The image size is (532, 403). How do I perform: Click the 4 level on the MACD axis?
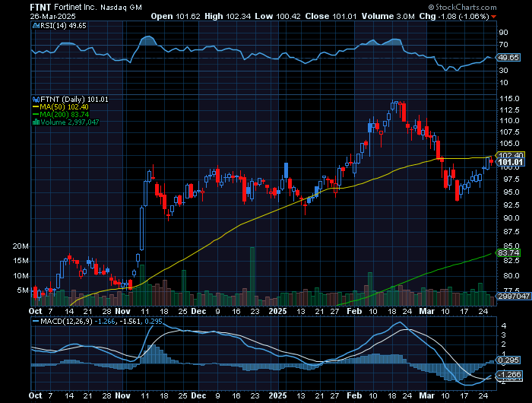tap(504, 326)
